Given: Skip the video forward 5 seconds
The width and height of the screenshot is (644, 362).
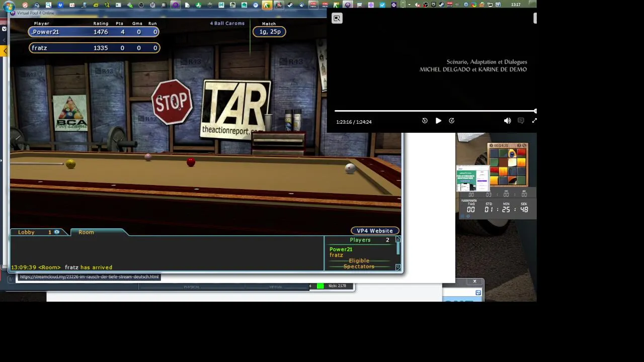Looking at the screenshot, I should [x=451, y=121].
